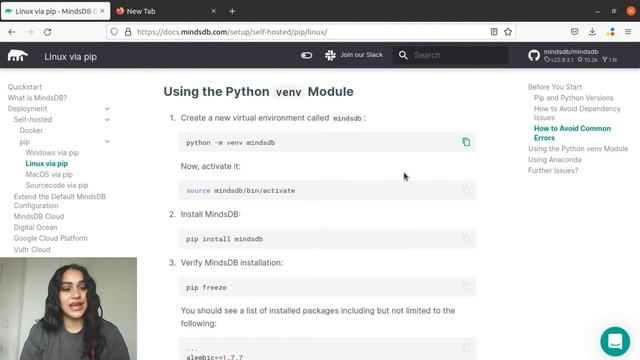Collapse the Deployment section chevron

107,109
